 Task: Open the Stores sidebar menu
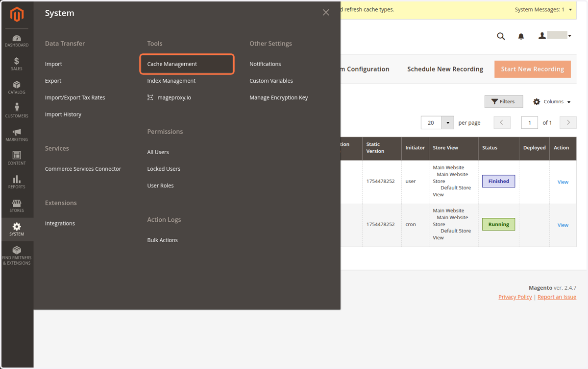coord(17,205)
